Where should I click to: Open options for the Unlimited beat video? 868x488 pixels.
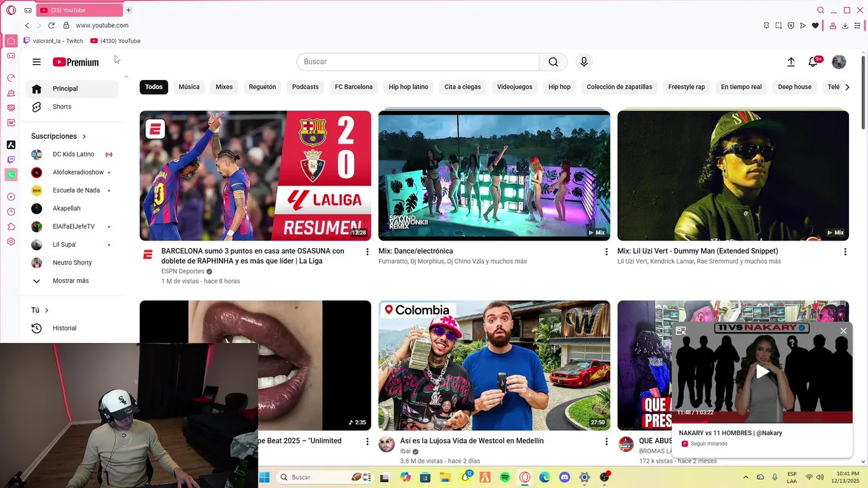368,441
